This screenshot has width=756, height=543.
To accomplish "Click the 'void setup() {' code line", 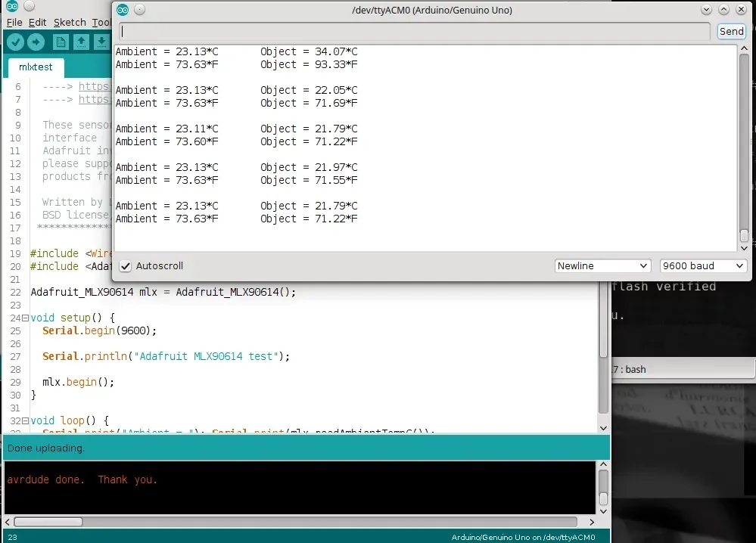I will [73, 318].
